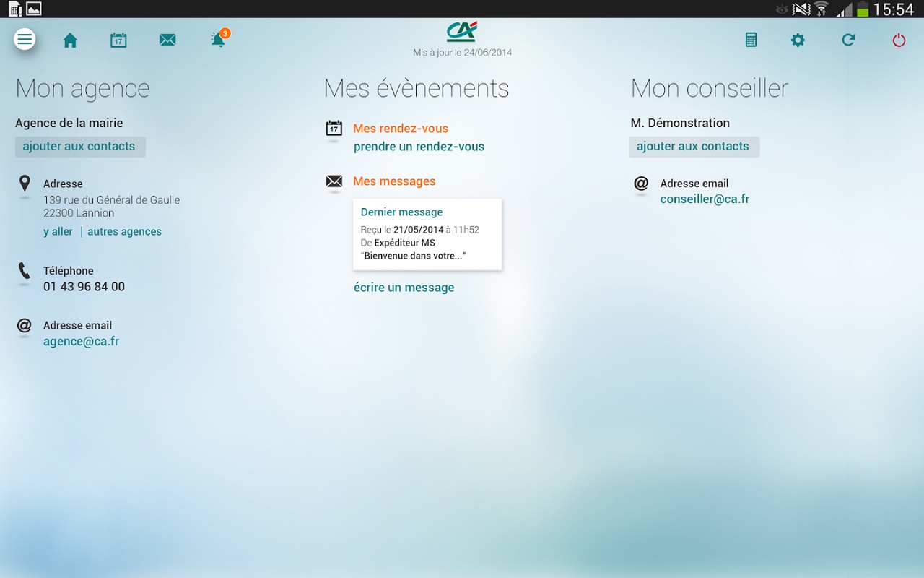Image resolution: width=924 pixels, height=578 pixels.
Task: Tap the status bar clock 15:54
Action: click(894, 9)
